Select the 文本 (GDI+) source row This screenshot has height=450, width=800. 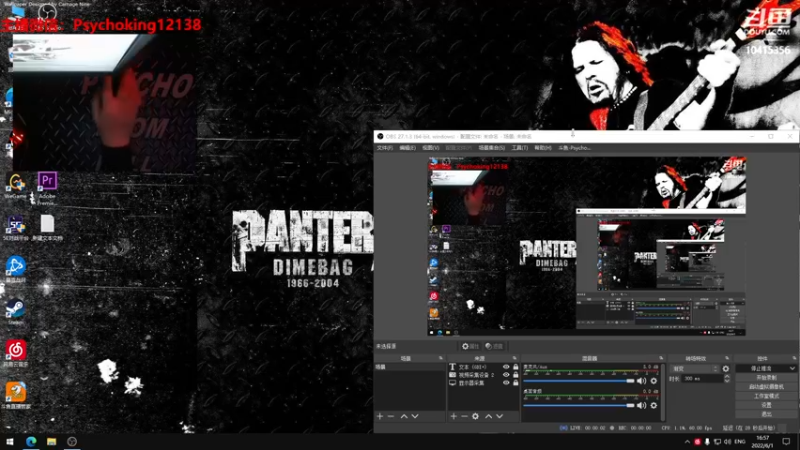click(x=484, y=367)
